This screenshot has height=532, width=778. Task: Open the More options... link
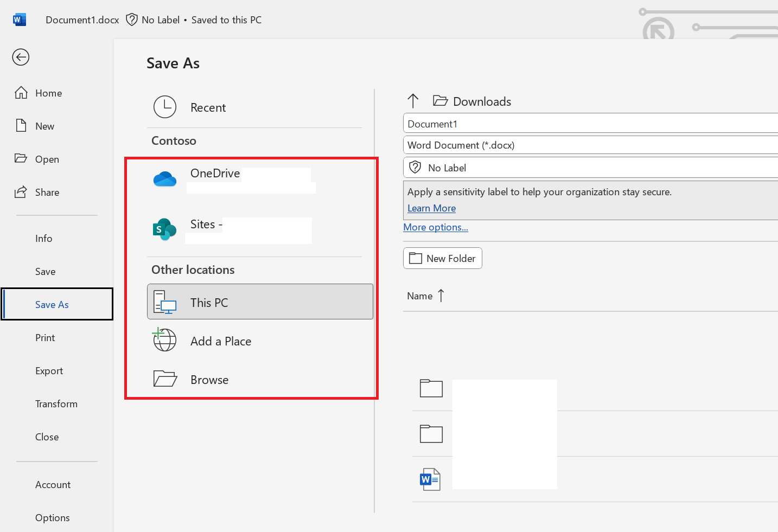point(436,227)
